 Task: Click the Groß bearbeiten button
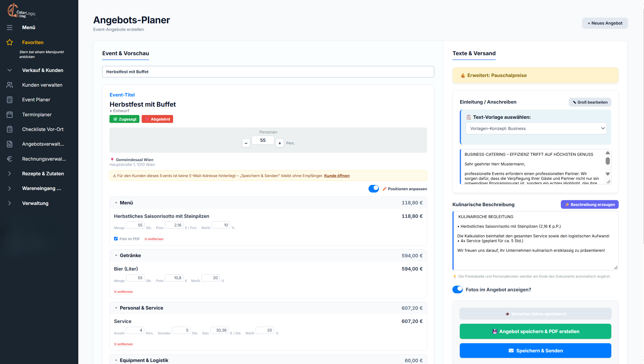point(590,102)
